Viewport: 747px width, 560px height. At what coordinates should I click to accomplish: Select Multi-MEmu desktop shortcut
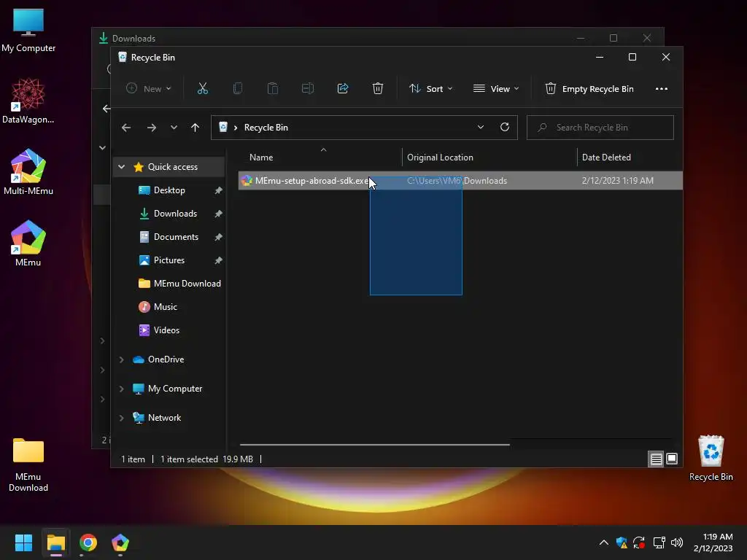[x=28, y=172]
